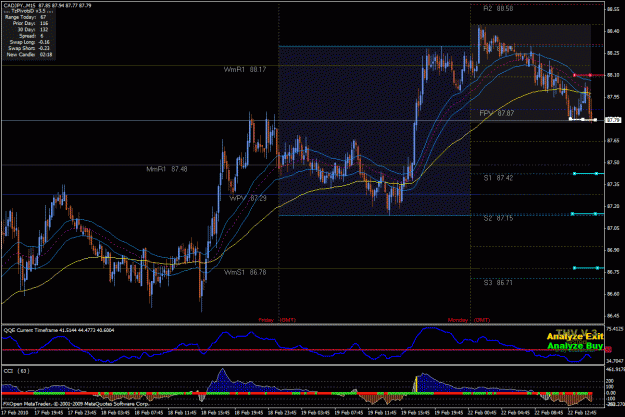
Task: Click the 22 Feb 12:45 time axis label
Action: click(582, 413)
